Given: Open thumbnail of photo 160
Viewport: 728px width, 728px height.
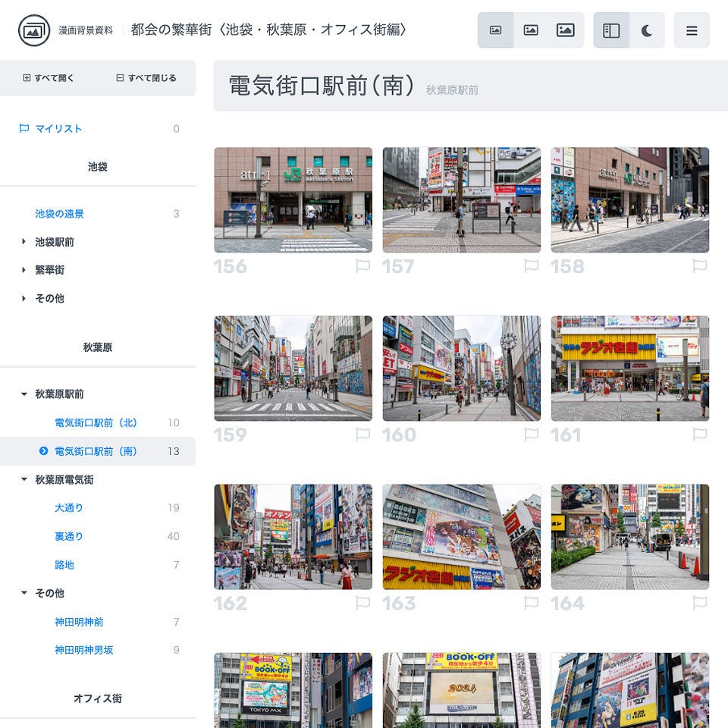Looking at the screenshot, I should (461, 369).
